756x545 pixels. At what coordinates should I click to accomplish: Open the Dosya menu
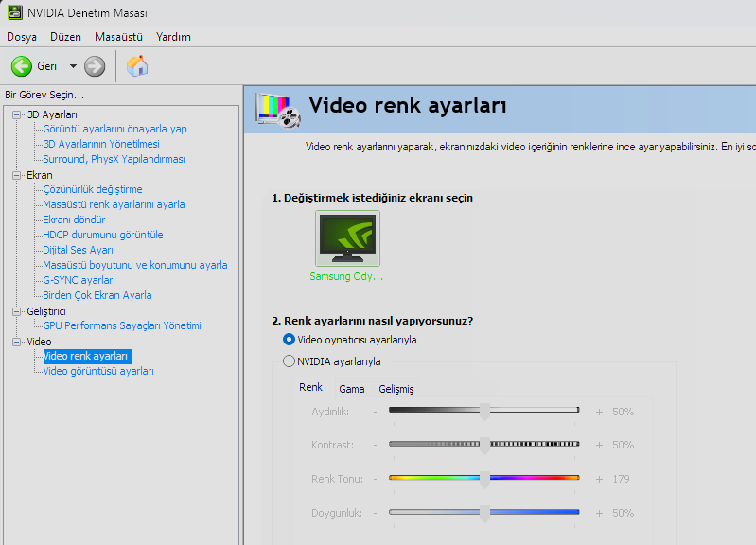(22, 37)
